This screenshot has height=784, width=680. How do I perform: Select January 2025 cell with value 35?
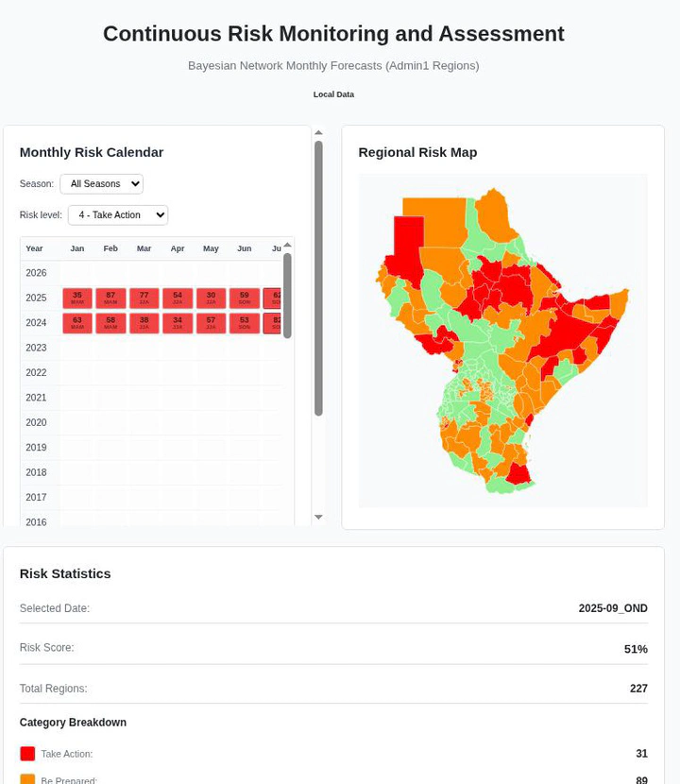click(77, 298)
